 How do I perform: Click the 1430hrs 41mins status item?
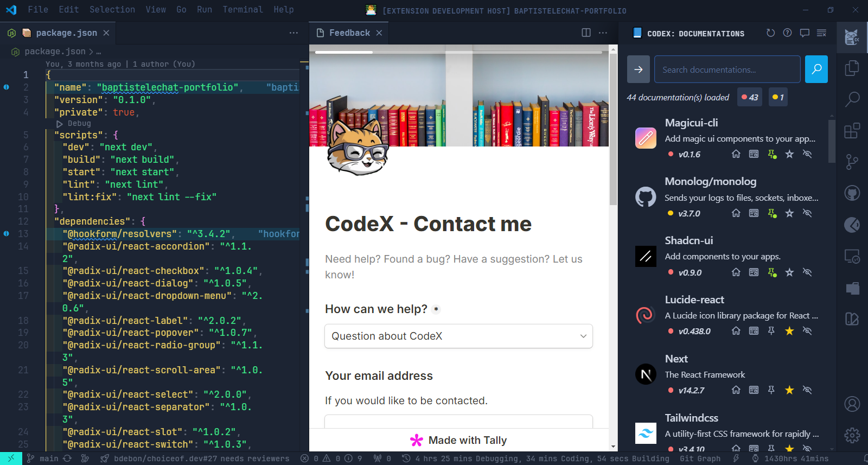[790, 458]
